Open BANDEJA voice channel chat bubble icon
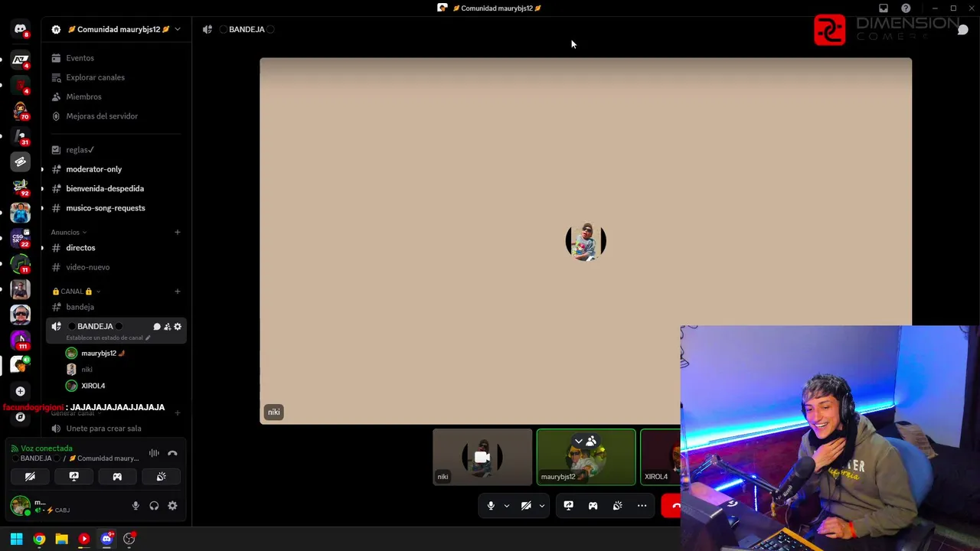 (x=157, y=327)
